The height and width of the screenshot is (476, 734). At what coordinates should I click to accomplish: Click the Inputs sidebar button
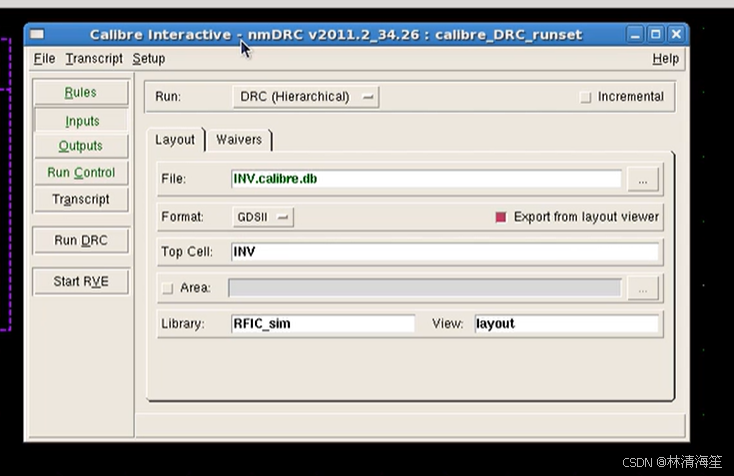[x=82, y=121]
